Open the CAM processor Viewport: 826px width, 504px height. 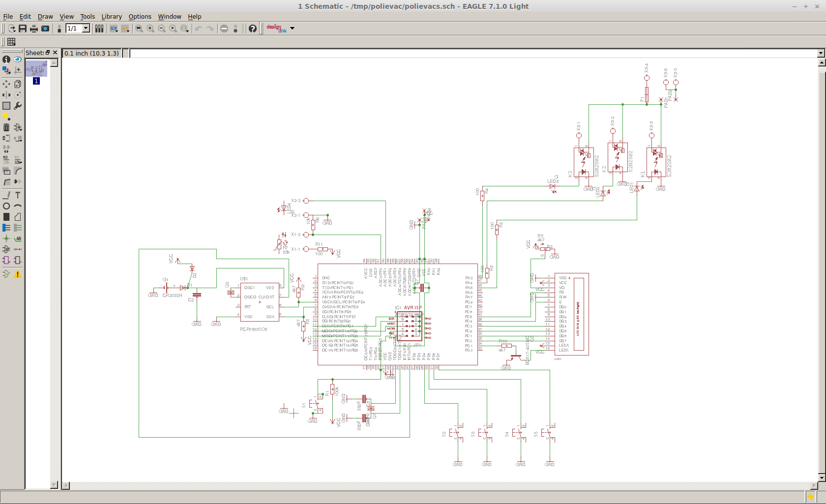tap(45, 29)
